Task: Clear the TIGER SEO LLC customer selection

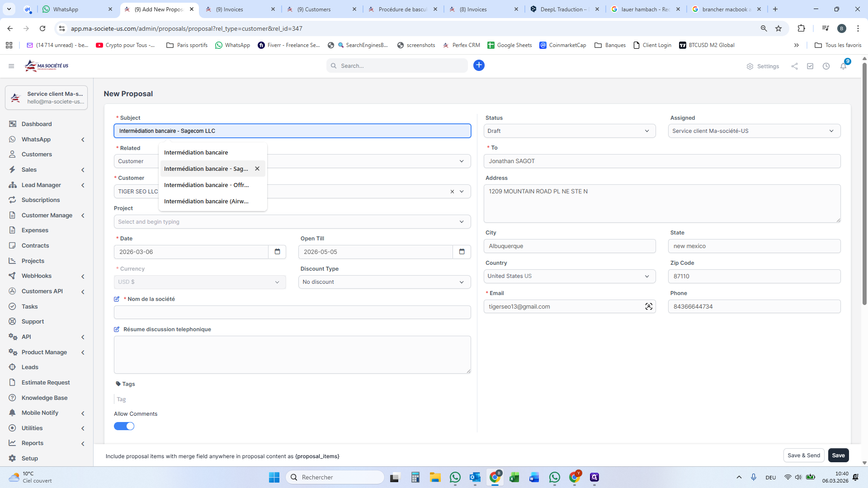Action: pyautogui.click(x=452, y=192)
